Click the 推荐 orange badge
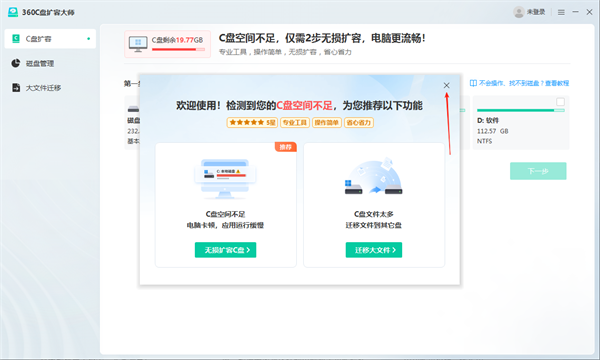Viewport: 600px width, 360px height. pos(285,147)
